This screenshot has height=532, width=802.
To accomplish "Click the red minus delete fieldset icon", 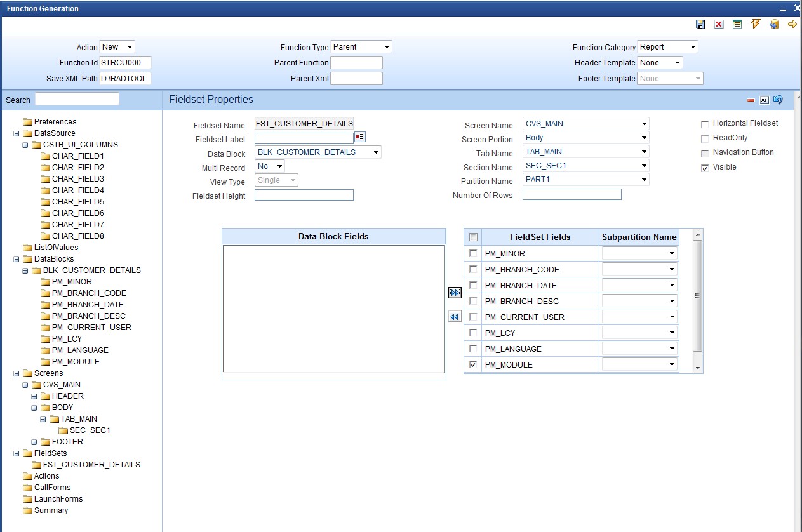I will click(751, 100).
